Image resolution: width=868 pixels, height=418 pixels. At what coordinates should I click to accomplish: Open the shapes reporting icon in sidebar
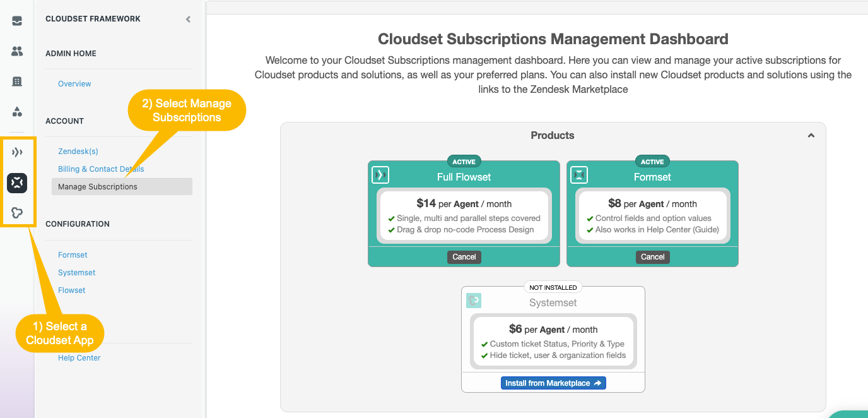17,112
